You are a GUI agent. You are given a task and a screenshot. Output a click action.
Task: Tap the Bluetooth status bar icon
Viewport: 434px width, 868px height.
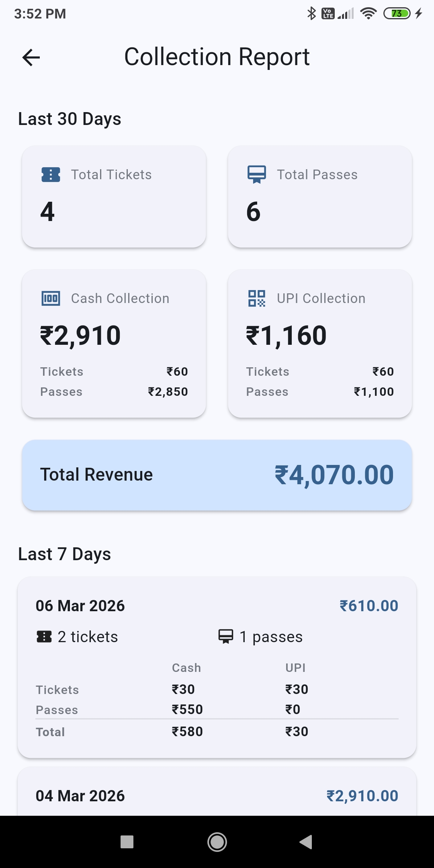click(x=311, y=14)
